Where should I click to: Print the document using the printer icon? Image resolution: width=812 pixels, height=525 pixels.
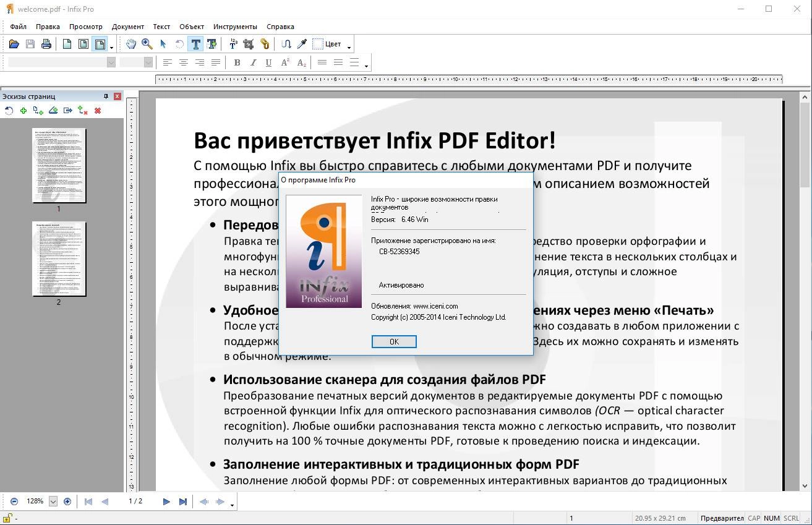(x=46, y=44)
